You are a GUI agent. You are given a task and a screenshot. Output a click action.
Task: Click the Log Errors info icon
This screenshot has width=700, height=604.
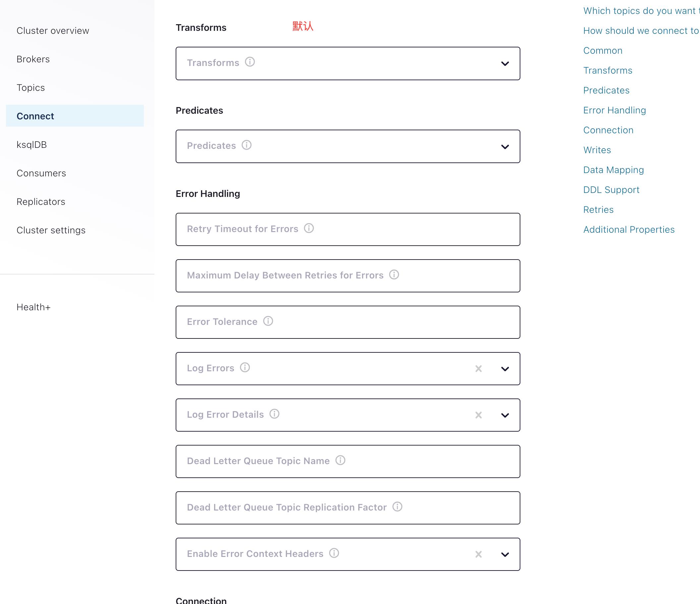tap(245, 367)
